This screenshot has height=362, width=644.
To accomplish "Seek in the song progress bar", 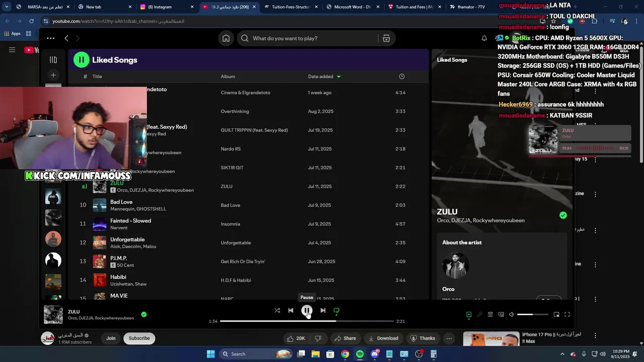I will [307, 321].
